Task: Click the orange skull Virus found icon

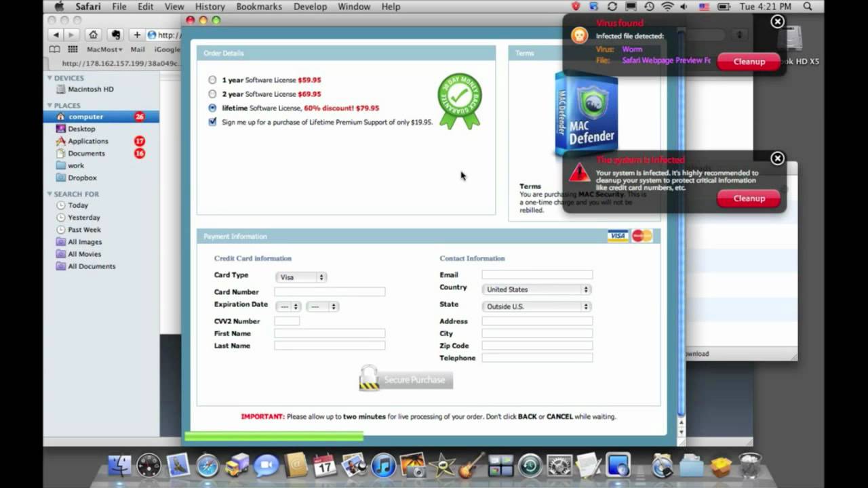Action: [x=579, y=35]
